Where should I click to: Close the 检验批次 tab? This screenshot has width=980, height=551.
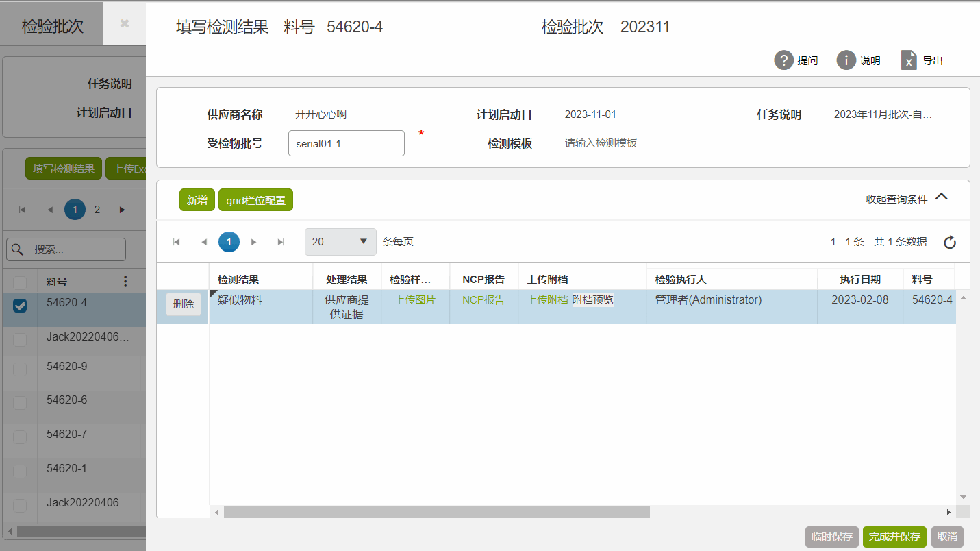coord(124,23)
